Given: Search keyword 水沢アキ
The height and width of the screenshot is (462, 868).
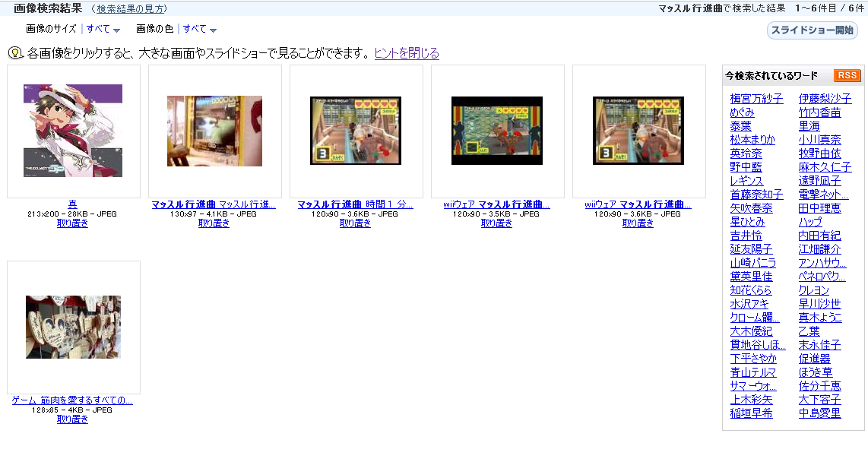Looking at the screenshot, I should tap(749, 304).
